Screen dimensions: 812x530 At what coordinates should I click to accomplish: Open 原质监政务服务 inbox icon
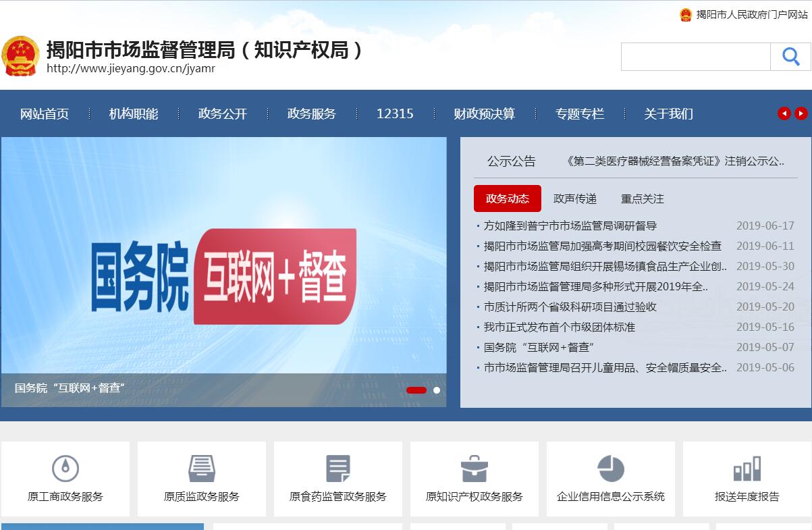tap(202, 469)
